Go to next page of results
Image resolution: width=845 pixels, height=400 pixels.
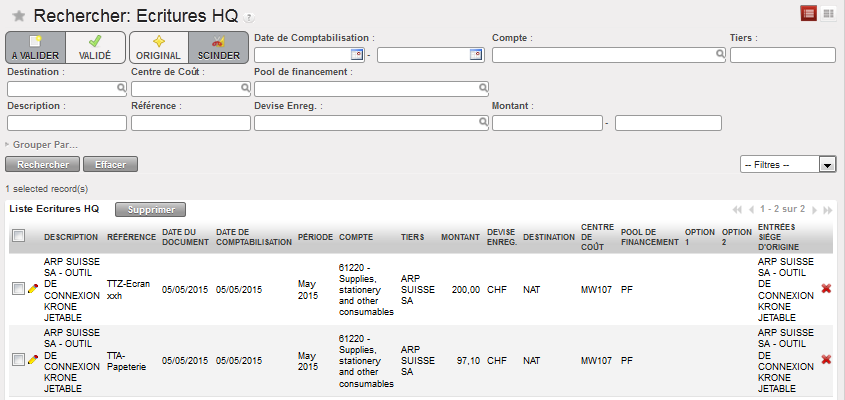click(814, 210)
